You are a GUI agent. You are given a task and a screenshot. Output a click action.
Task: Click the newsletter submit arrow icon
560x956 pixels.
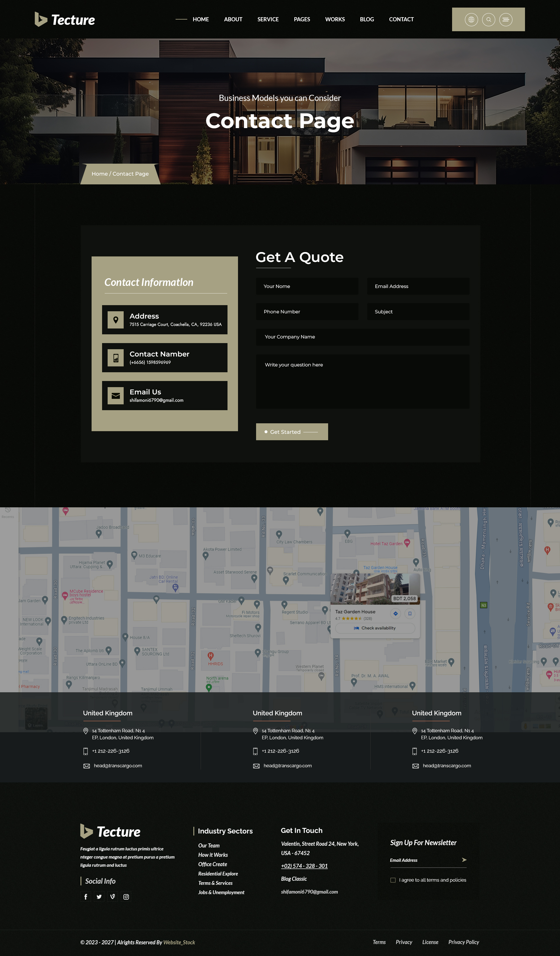pos(464,860)
